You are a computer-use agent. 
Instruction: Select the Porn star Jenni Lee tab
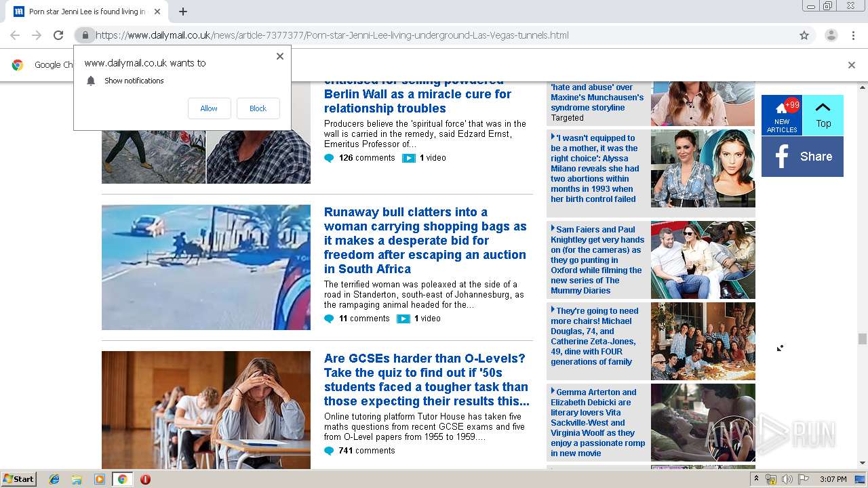click(x=88, y=12)
